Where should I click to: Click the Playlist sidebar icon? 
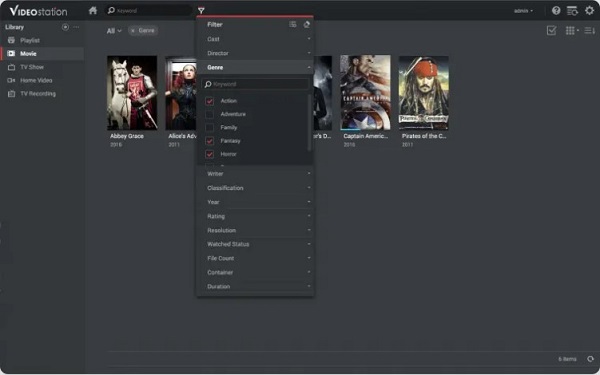pyautogui.click(x=11, y=40)
